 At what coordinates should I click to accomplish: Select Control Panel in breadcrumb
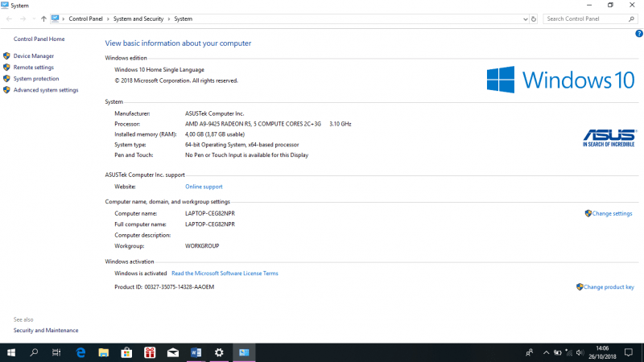point(85,19)
